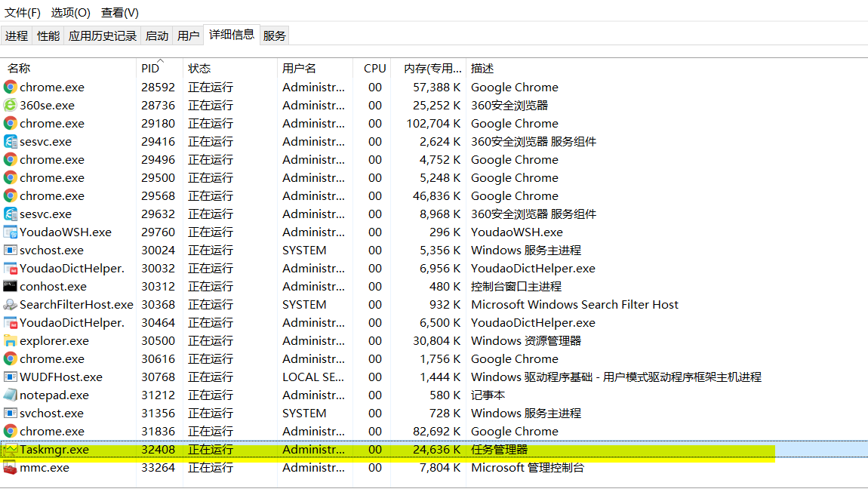Click the notepad.exe icon
The image size is (868, 492).
[x=10, y=395]
